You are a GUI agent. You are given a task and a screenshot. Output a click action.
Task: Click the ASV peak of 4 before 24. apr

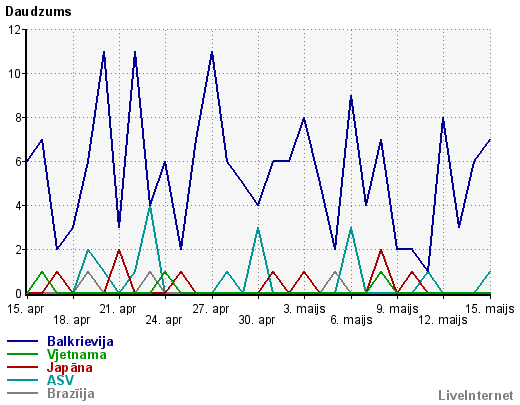pyautogui.click(x=150, y=207)
